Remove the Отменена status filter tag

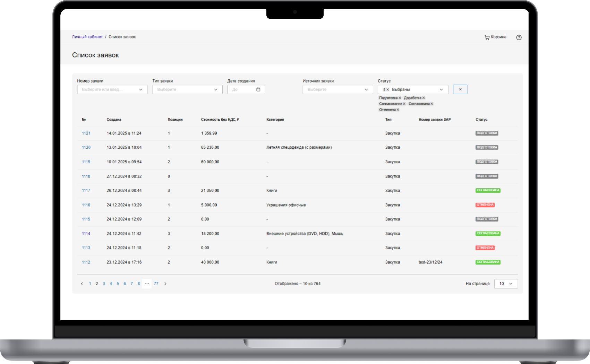tap(398, 110)
